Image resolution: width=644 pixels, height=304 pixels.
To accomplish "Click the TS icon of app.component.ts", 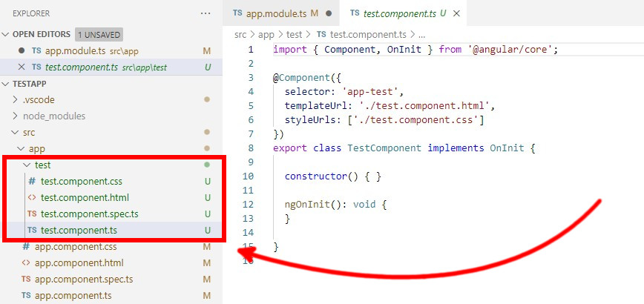I will click(x=26, y=295).
